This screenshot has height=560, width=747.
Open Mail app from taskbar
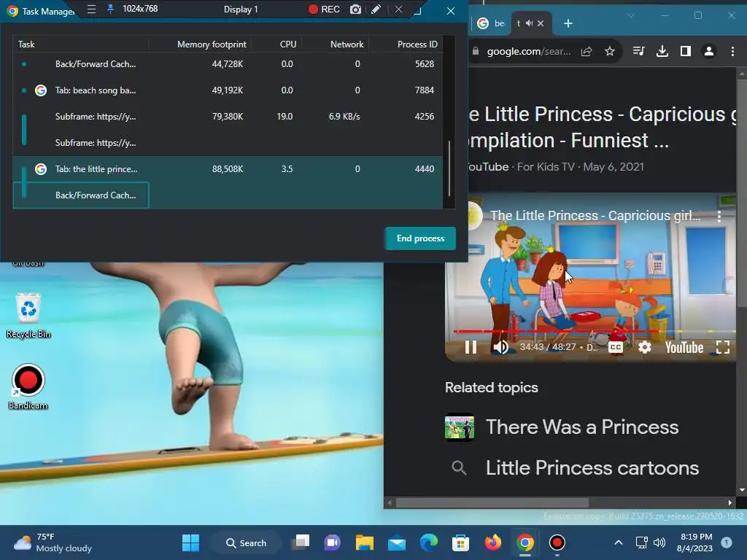[x=396, y=542]
